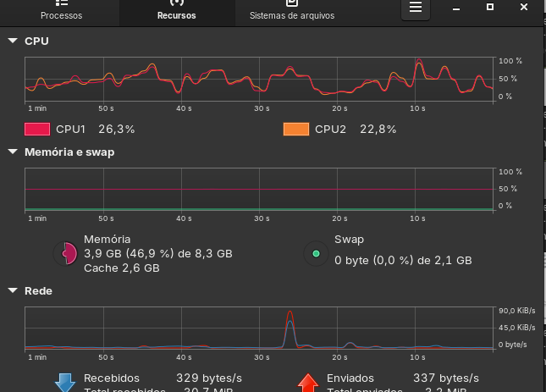
Task: Click the Swap circular indicator icon
Action: (x=316, y=253)
